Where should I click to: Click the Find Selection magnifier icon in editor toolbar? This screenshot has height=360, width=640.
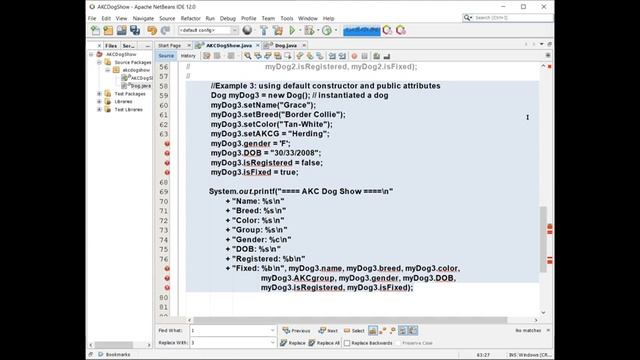(248, 56)
